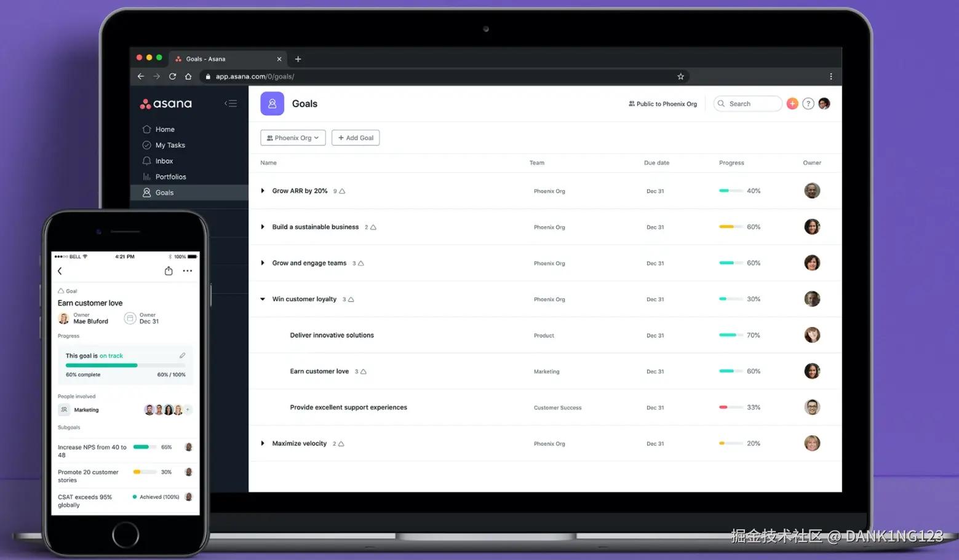Tap CSAT exceeds 95% globally subgoal
Screen dimensions: 959x560
coord(125,500)
